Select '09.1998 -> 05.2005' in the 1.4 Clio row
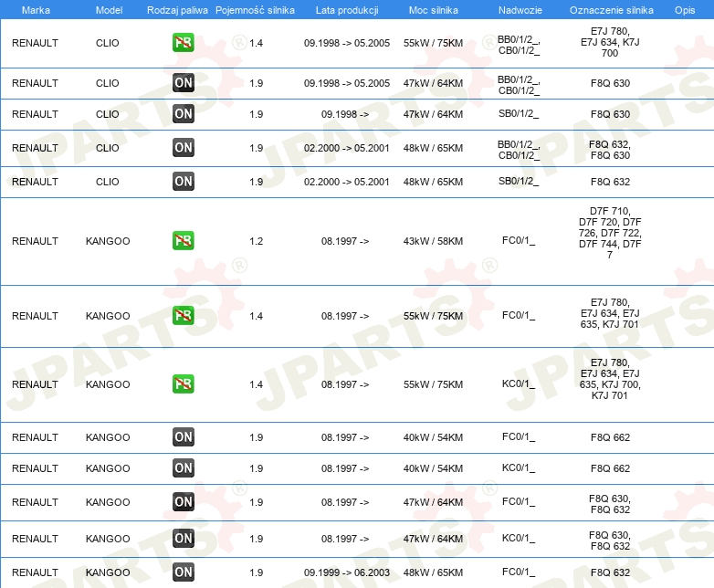This screenshot has width=714, height=588. coord(347,43)
